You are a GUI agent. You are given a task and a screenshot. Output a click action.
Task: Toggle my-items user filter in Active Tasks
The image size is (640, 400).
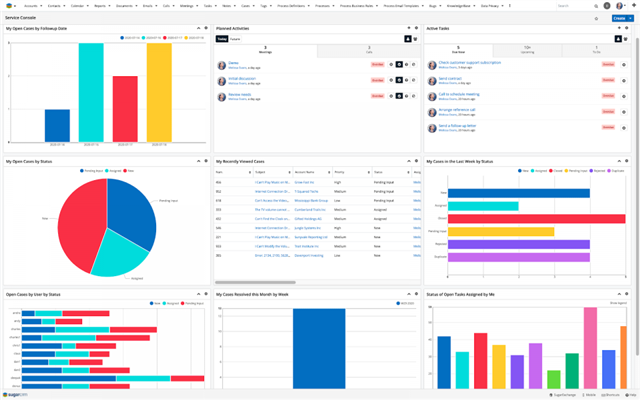(618, 39)
